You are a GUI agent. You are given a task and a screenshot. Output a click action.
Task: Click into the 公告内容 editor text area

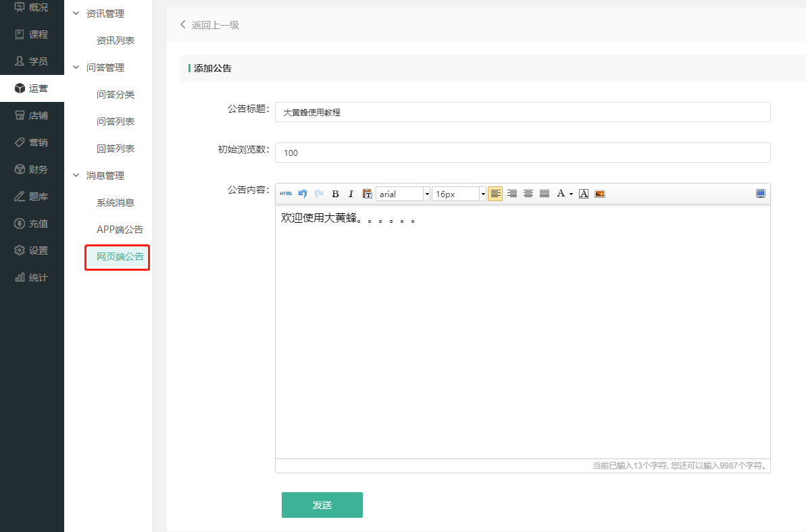point(523,331)
